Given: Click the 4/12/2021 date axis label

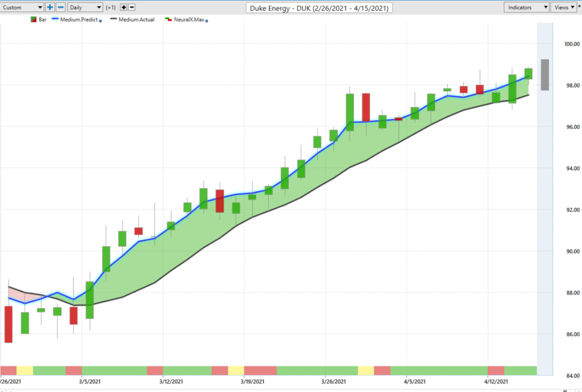Looking at the screenshot, I should [496, 382].
